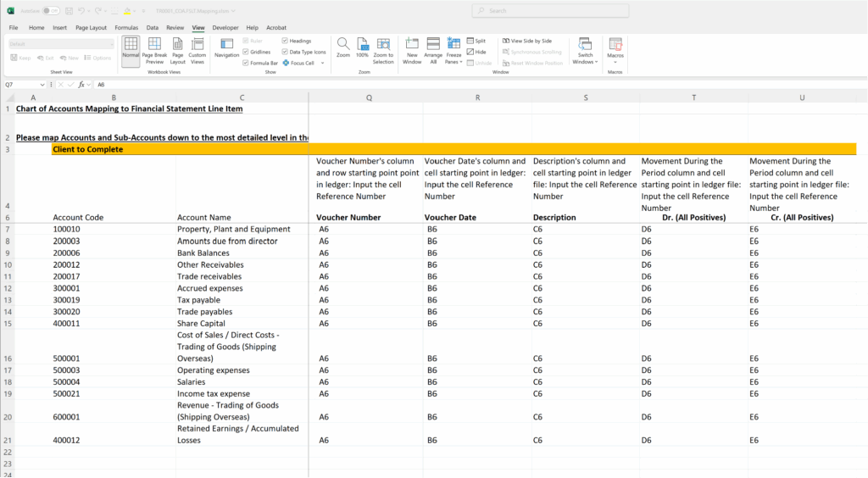Toggle the Gridlines checkbox
The image size is (868, 478).
[247, 52]
